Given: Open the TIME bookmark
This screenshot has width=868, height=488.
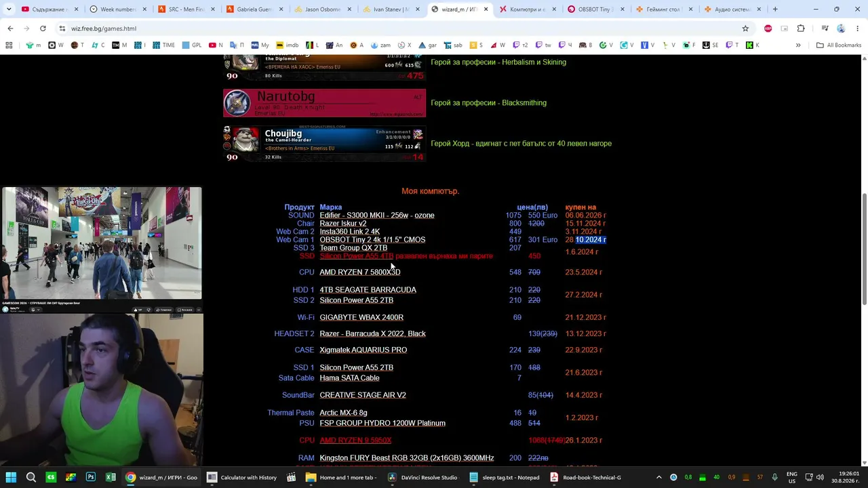Looking at the screenshot, I should [163, 45].
